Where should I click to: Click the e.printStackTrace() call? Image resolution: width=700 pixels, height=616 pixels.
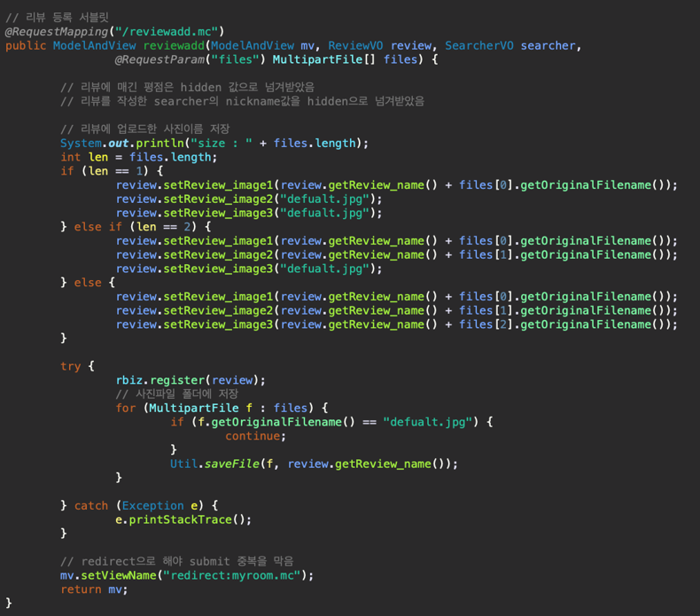click(x=183, y=519)
